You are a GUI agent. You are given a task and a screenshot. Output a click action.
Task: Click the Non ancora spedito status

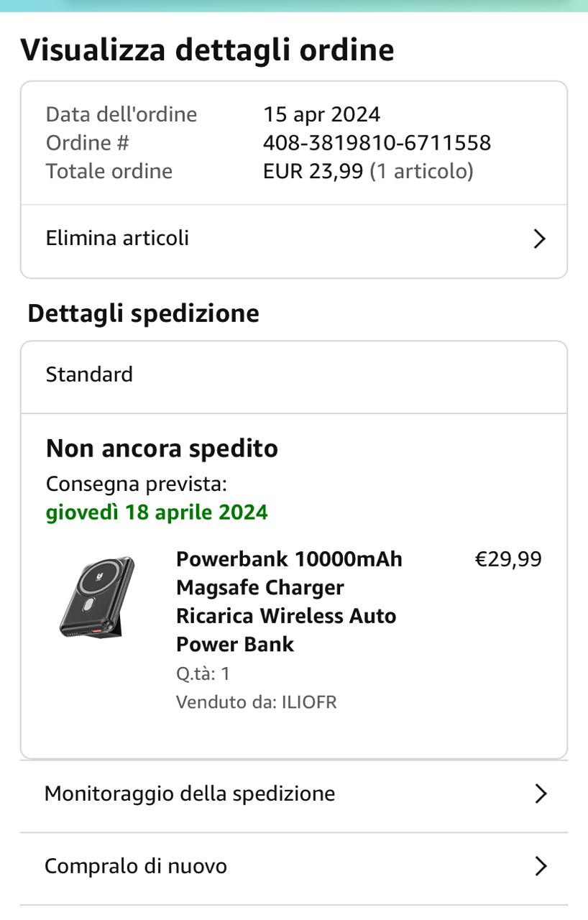point(162,448)
